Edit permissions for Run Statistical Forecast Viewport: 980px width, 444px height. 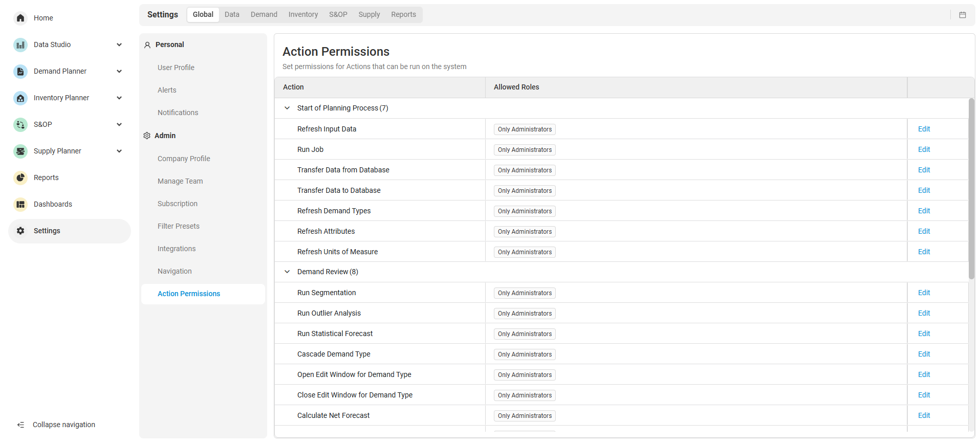click(924, 334)
